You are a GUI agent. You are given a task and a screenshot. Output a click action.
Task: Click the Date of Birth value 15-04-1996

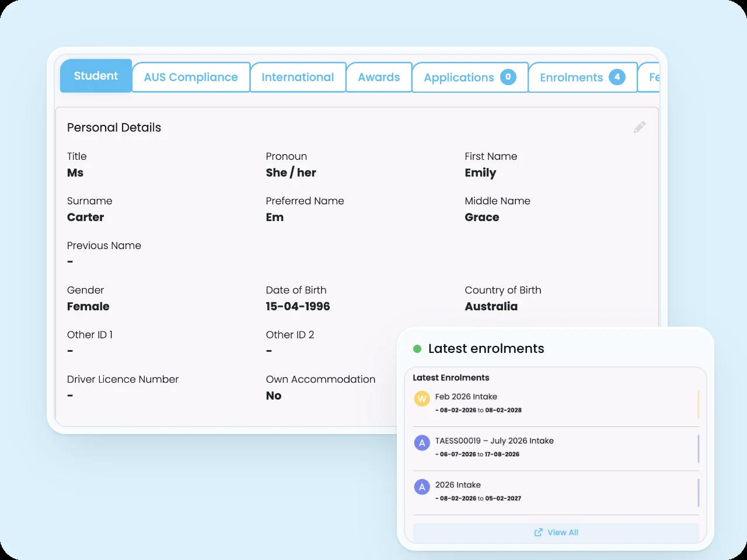point(298,306)
